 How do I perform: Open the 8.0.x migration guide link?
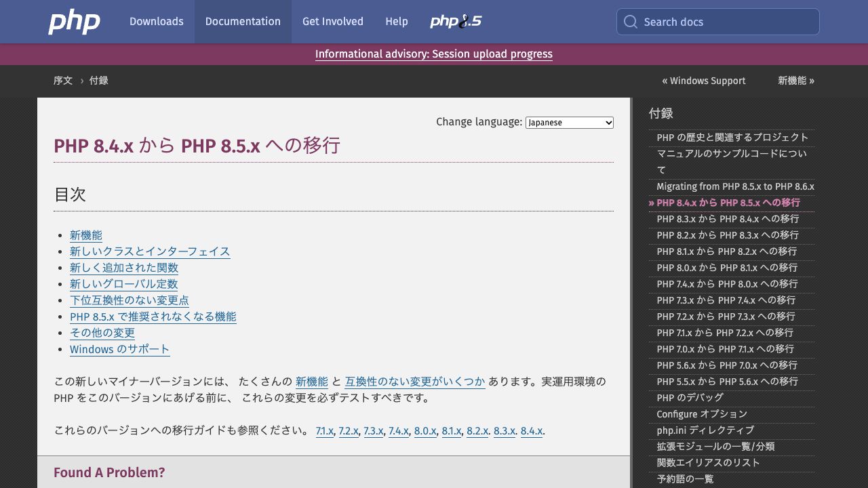coord(425,430)
